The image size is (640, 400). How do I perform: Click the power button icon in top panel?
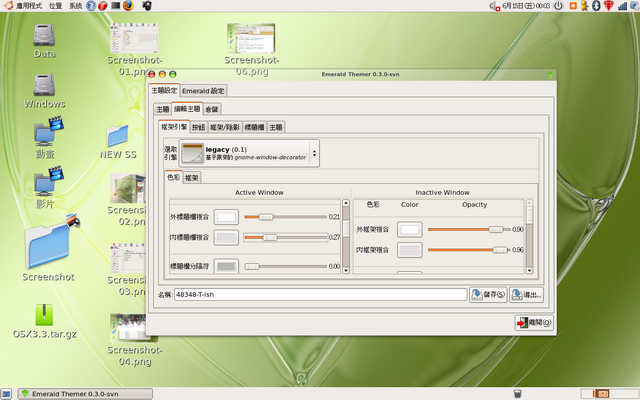click(558, 6)
